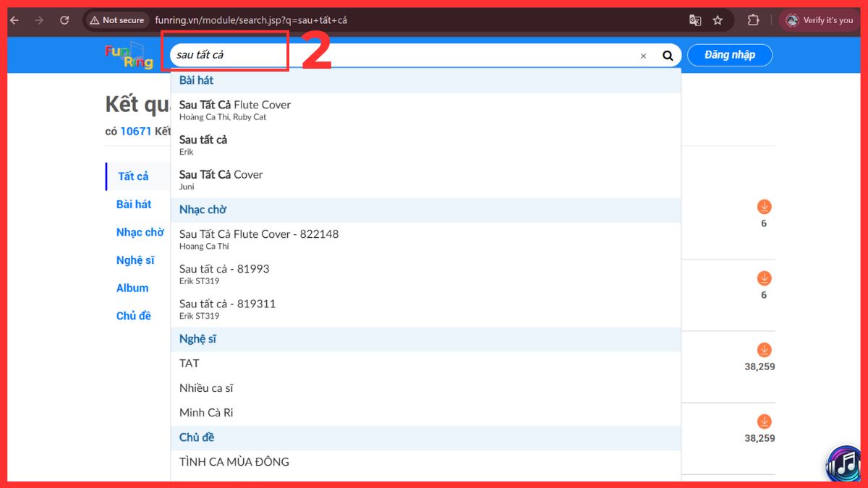Click the first orange download icon above 6
The width and height of the screenshot is (868, 488).
pyautogui.click(x=765, y=207)
